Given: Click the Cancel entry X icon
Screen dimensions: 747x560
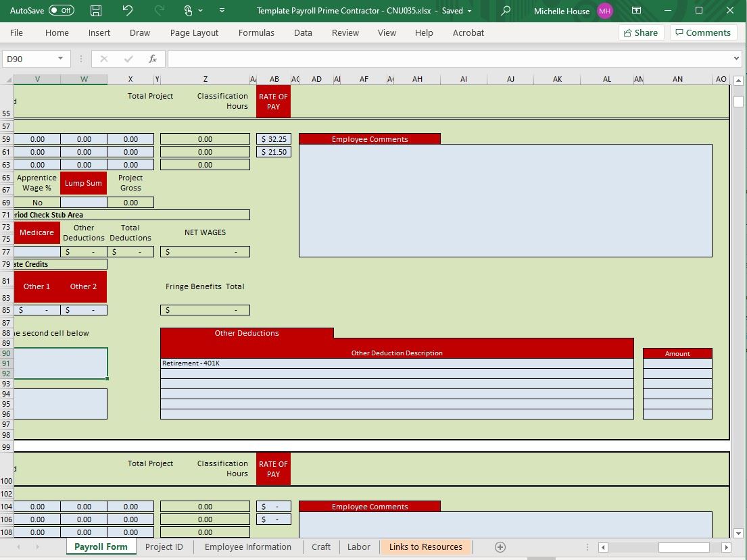Looking at the screenshot, I should pos(104,59).
